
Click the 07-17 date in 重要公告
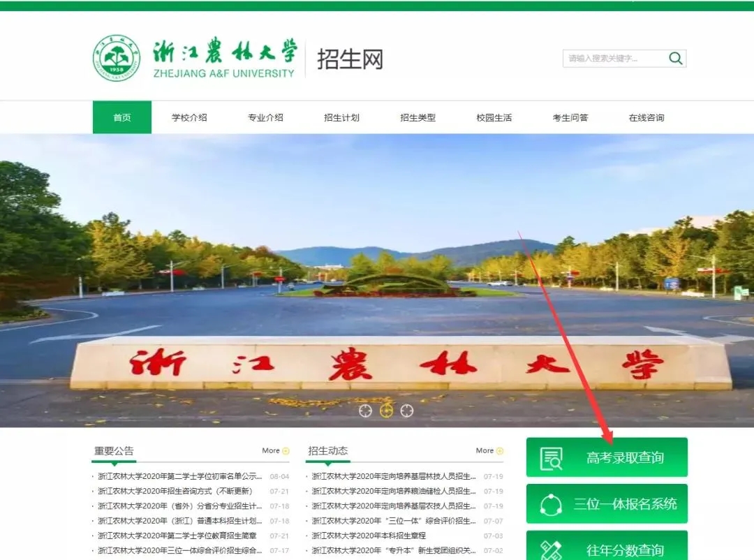pos(279,550)
